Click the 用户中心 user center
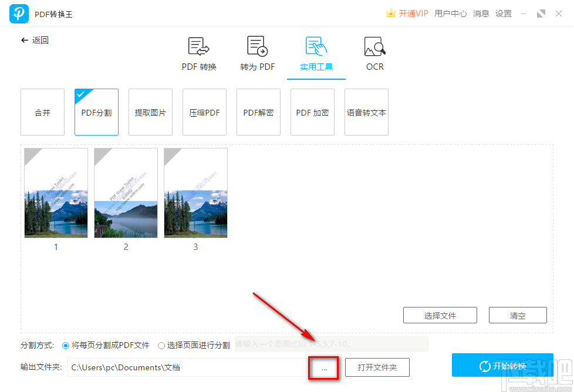 point(450,13)
